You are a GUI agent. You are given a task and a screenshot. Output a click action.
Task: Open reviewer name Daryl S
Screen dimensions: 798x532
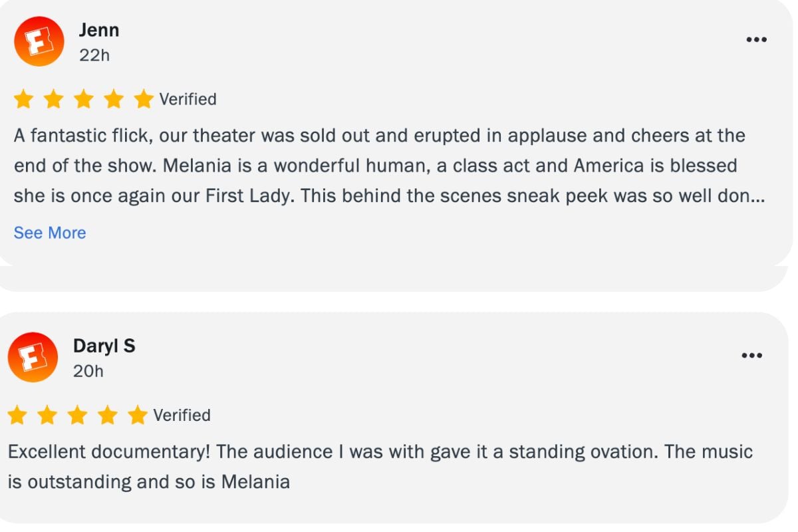click(104, 346)
